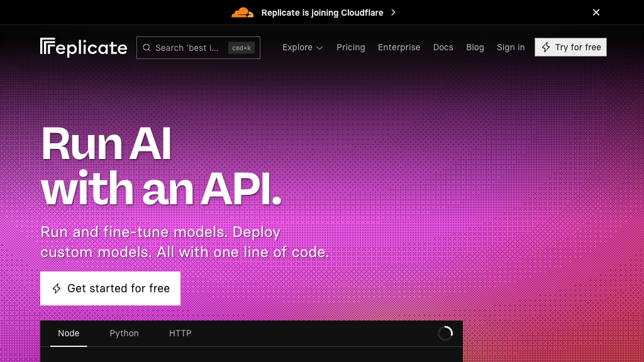
Task: Click the Cloudflare cloud logo in banner
Action: tap(242, 13)
